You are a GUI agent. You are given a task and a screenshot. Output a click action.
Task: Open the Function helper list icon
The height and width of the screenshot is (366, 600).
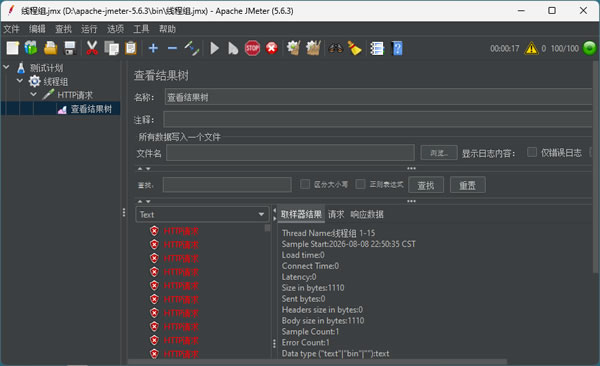click(377, 48)
